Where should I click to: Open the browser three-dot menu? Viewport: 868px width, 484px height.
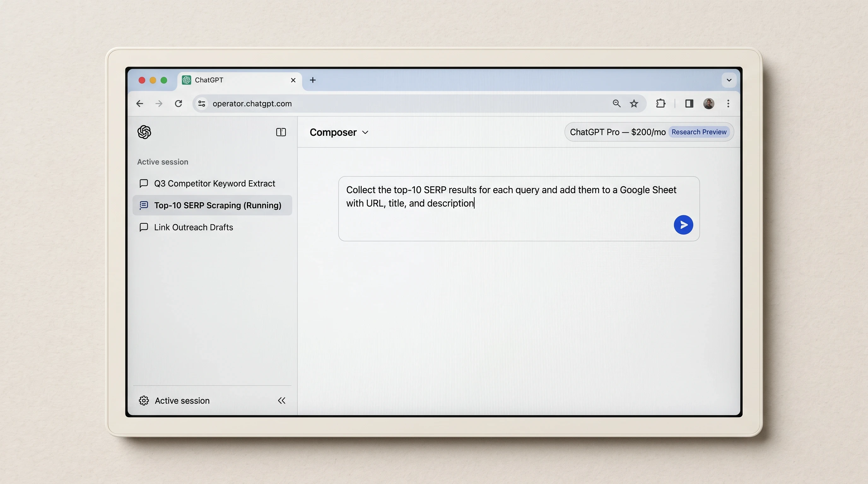[x=728, y=104]
